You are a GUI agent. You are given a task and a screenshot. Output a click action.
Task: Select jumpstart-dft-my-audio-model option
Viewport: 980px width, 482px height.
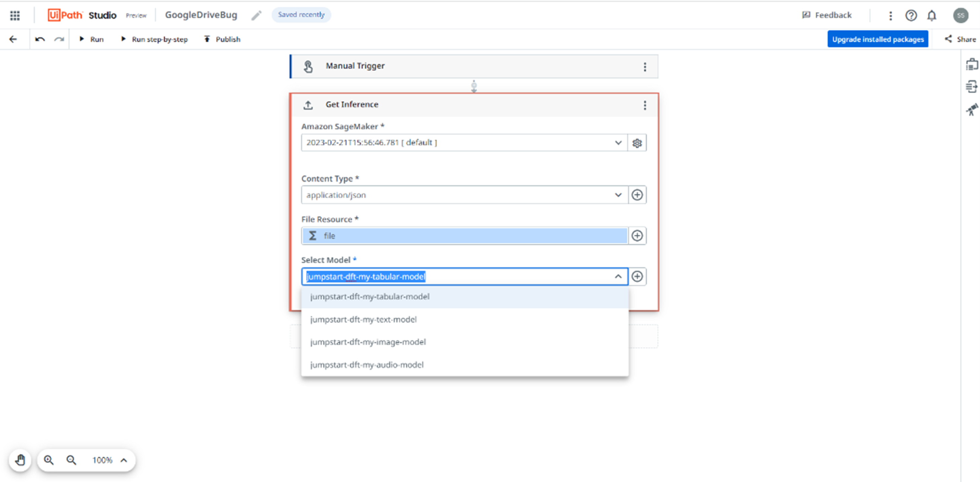point(464,365)
